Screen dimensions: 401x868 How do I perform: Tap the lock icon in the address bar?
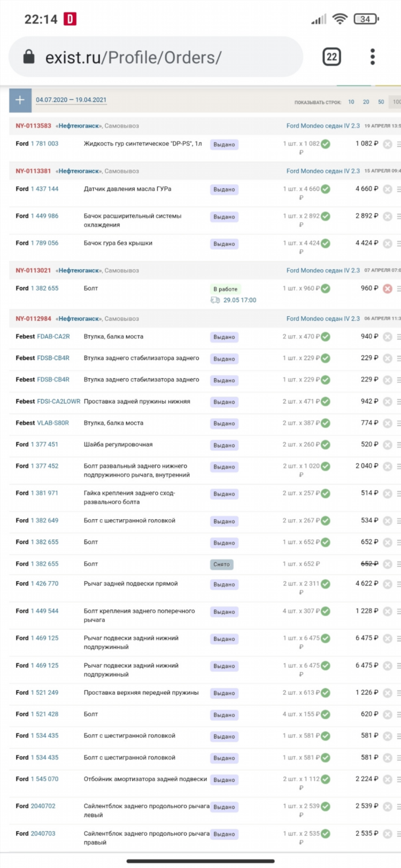pyautogui.click(x=29, y=57)
